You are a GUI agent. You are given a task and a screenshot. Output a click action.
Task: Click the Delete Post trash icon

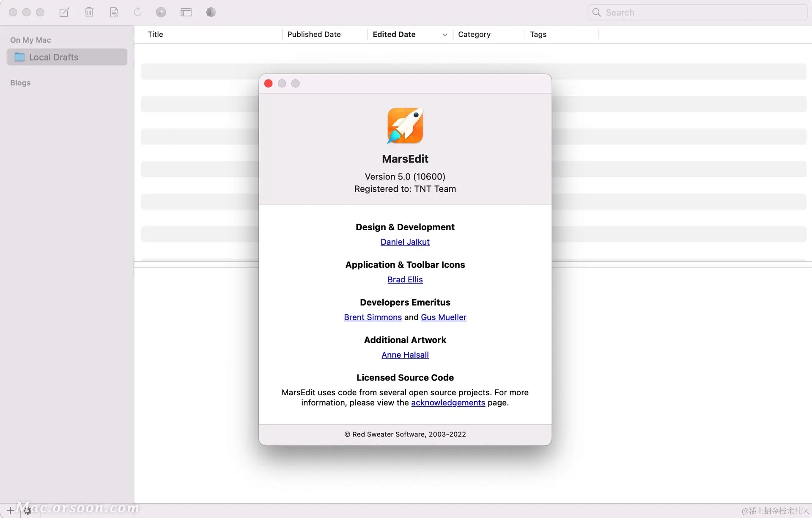tap(89, 12)
